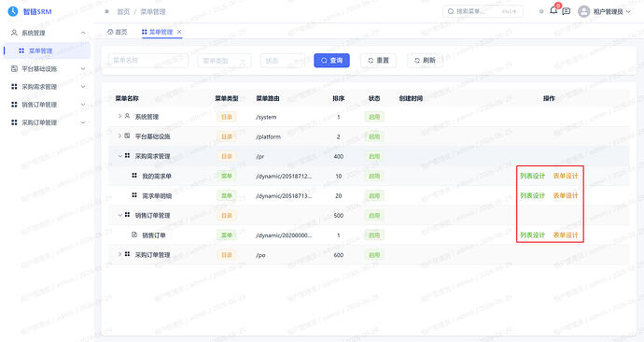Close the 菜单管理 tab

point(179,32)
